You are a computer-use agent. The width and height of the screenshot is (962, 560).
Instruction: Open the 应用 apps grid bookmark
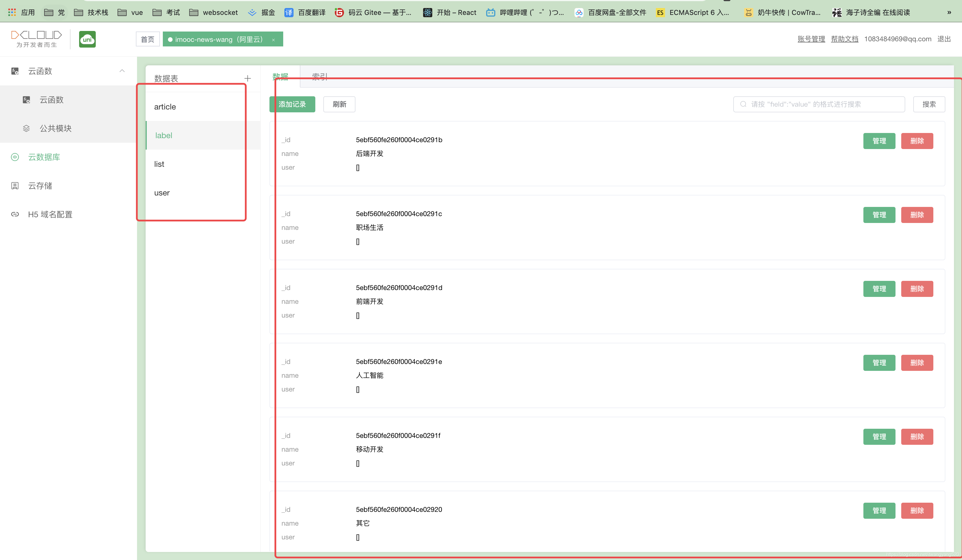pyautogui.click(x=21, y=12)
